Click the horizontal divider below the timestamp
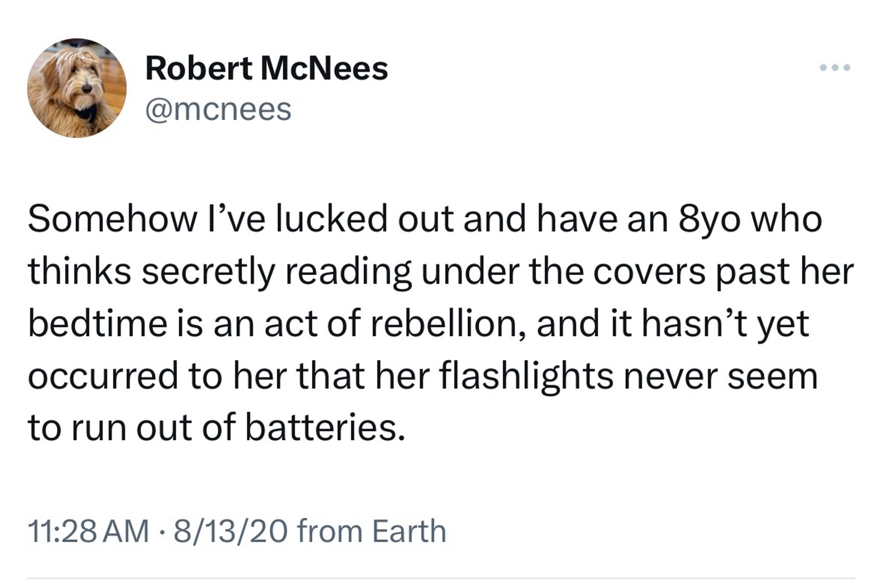The height and width of the screenshot is (588, 882). (441, 578)
